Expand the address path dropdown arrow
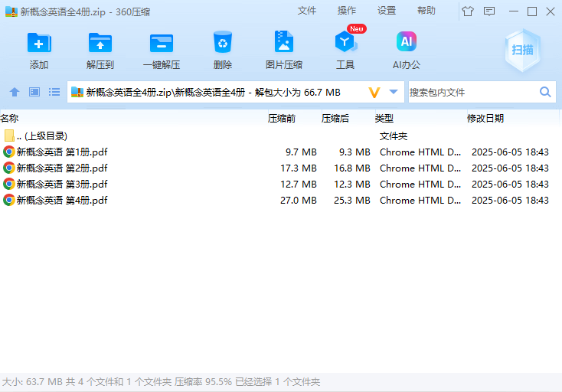 pyautogui.click(x=394, y=92)
